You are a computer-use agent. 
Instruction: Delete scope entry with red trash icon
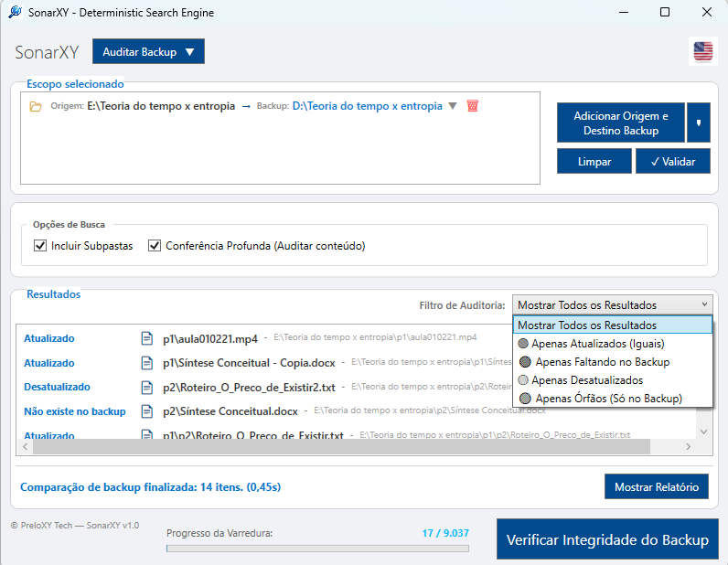point(472,106)
